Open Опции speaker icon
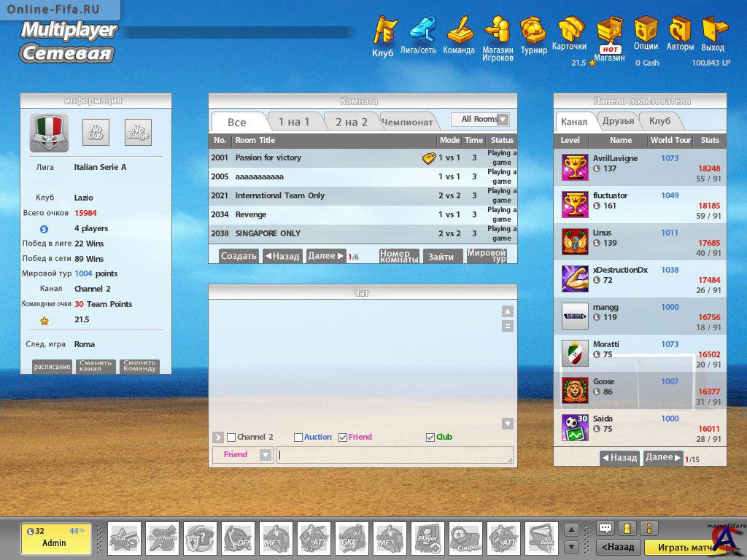The image size is (747, 560). tap(646, 29)
